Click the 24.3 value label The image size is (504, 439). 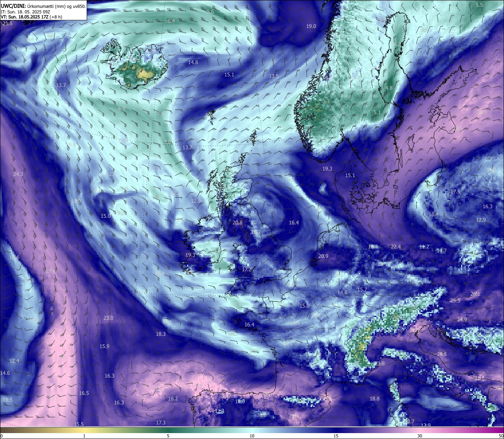18,174
